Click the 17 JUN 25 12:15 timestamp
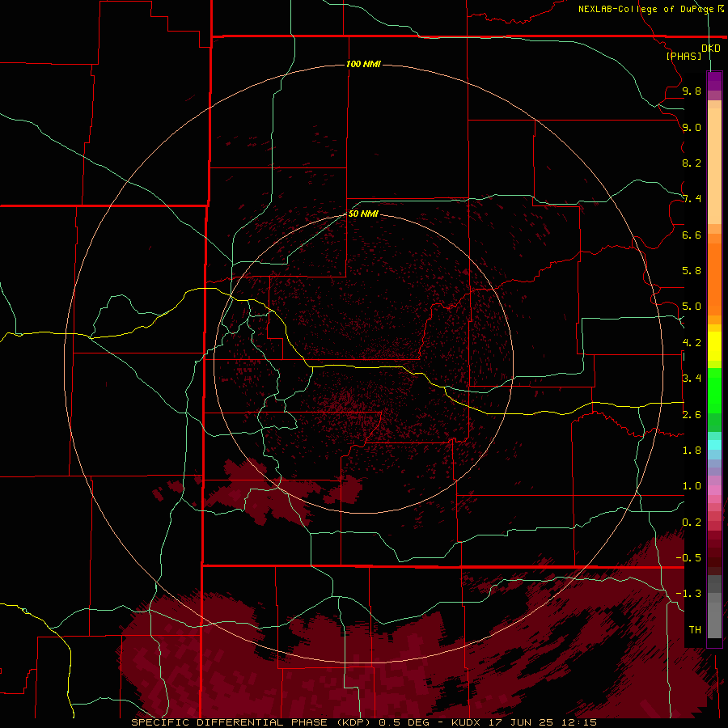This screenshot has width=728, height=728. (542, 722)
